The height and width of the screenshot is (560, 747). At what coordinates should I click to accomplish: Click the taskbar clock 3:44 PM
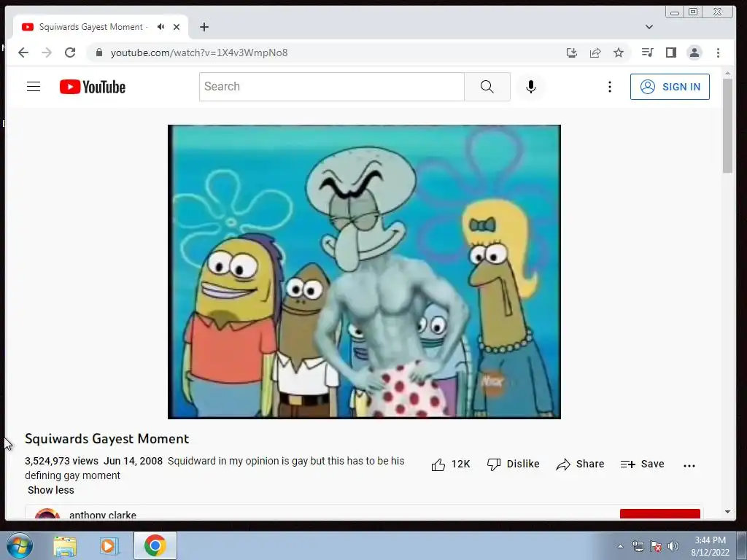(x=710, y=546)
